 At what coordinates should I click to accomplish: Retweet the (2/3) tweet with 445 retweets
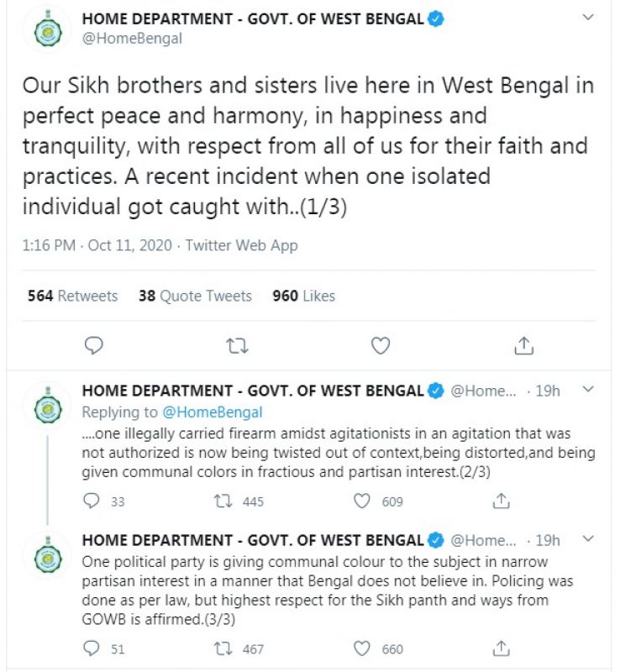[223, 501]
